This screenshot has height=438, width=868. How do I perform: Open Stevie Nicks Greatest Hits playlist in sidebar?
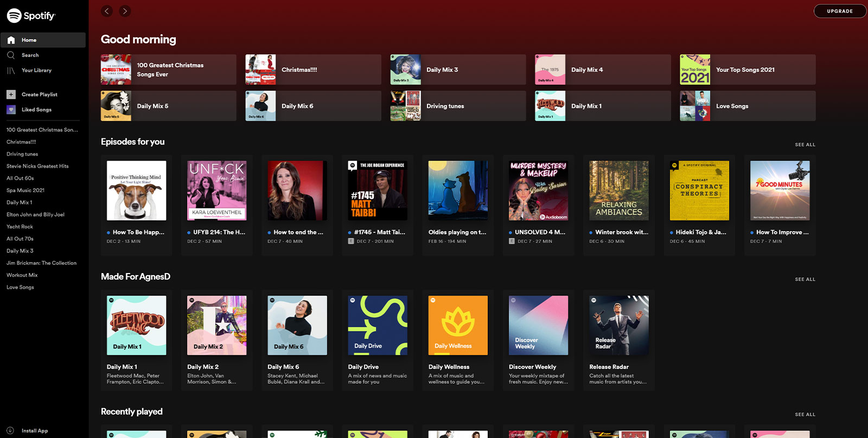[x=37, y=166]
